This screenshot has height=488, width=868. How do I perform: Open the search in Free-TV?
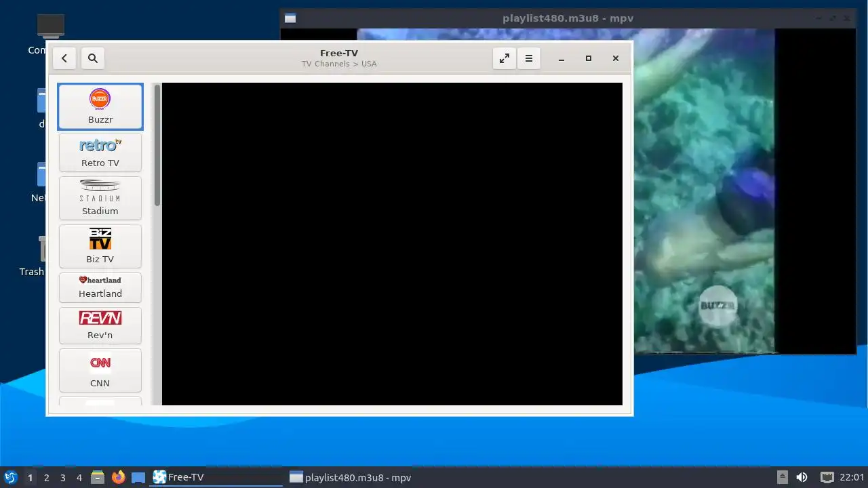pyautogui.click(x=93, y=58)
